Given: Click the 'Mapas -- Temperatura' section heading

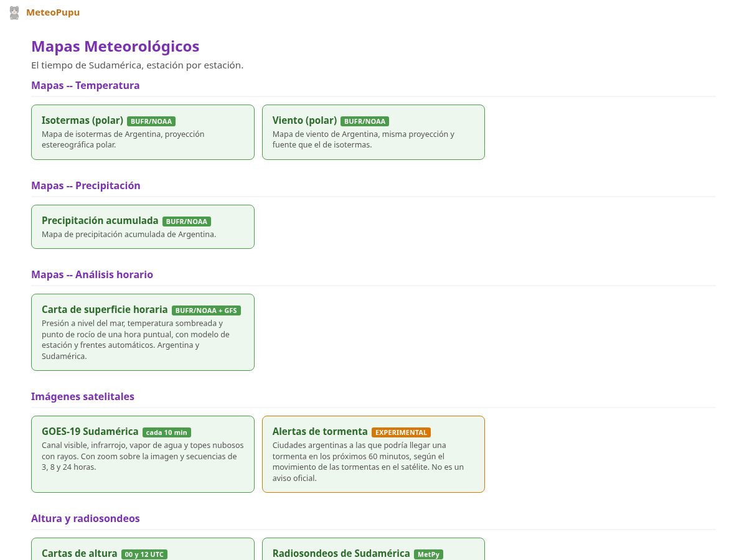Looking at the screenshot, I should coord(85,85).
